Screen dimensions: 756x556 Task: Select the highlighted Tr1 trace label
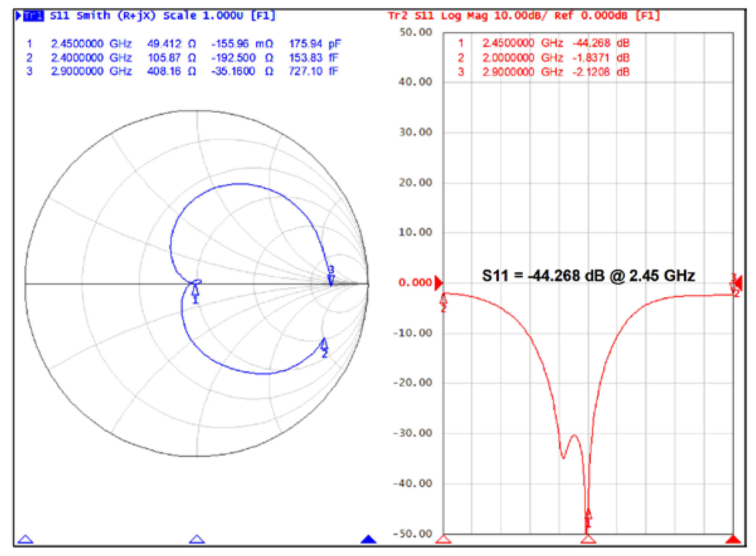point(33,16)
